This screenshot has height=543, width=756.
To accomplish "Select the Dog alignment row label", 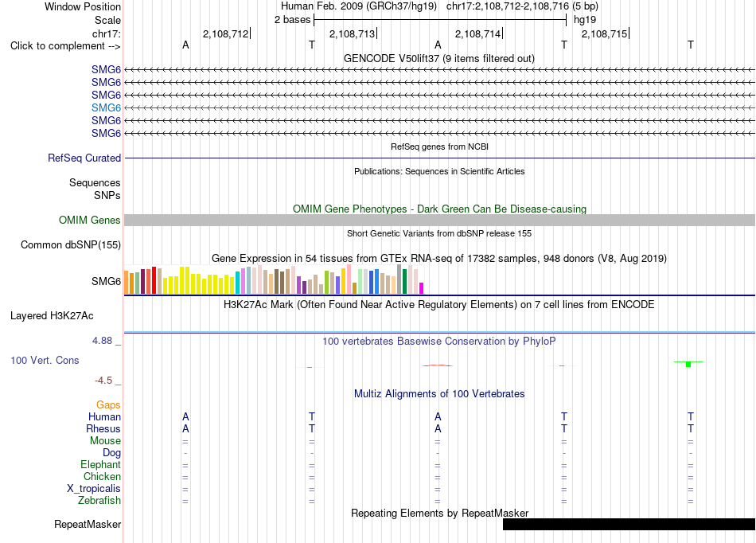I will tap(112, 453).
